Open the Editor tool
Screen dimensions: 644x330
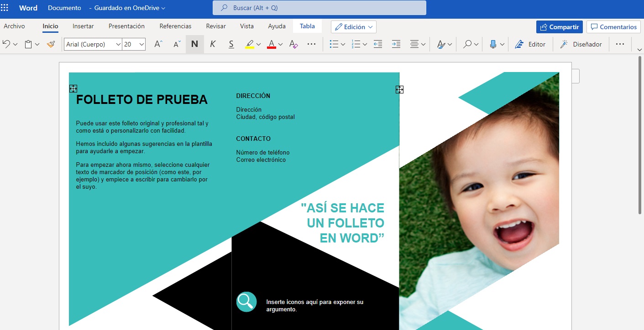click(530, 44)
